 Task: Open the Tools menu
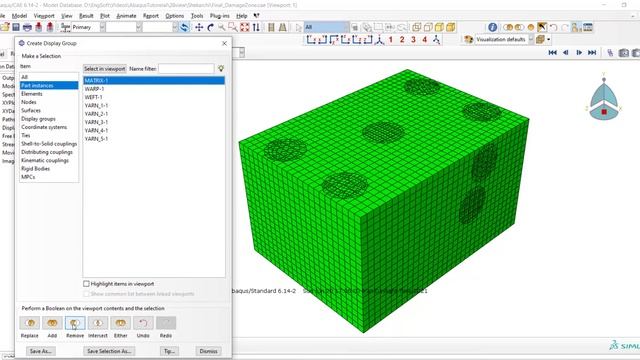[x=197, y=16]
